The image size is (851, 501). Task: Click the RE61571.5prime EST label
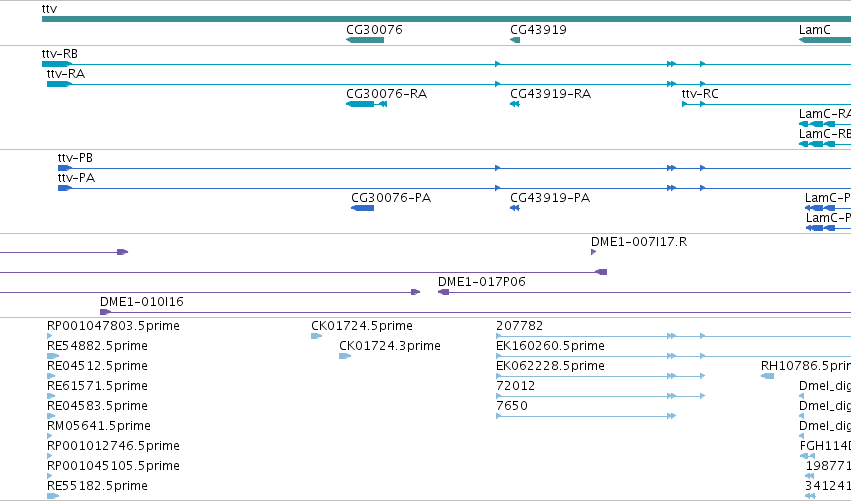point(98,386)
